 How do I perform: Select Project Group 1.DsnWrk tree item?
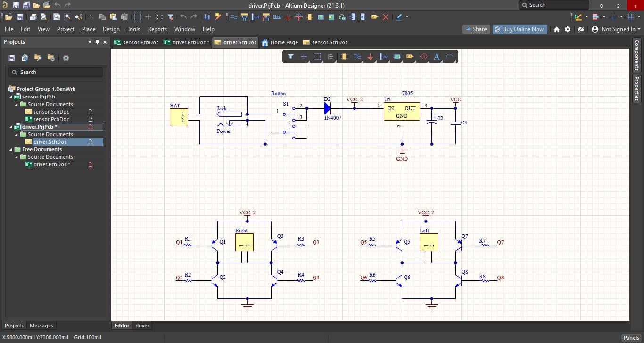tap(46, 89)
